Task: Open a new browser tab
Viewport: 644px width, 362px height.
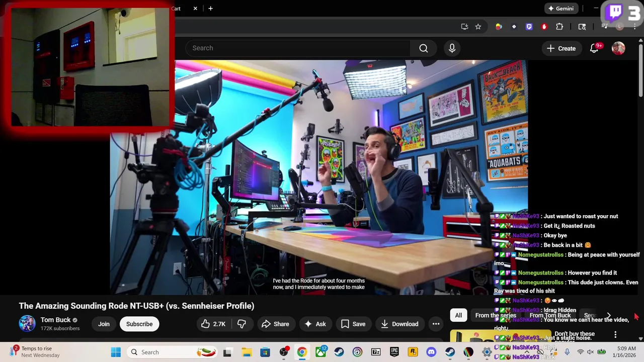Action: 210,9
